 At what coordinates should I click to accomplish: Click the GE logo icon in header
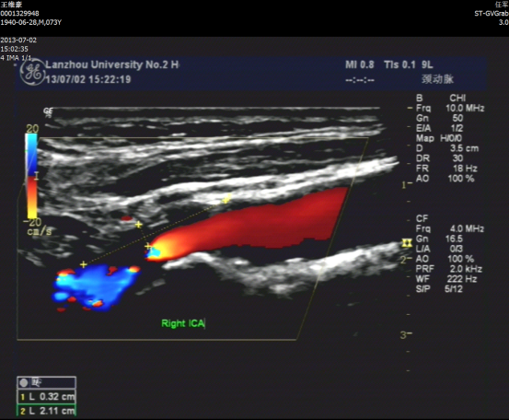point(32,72)
